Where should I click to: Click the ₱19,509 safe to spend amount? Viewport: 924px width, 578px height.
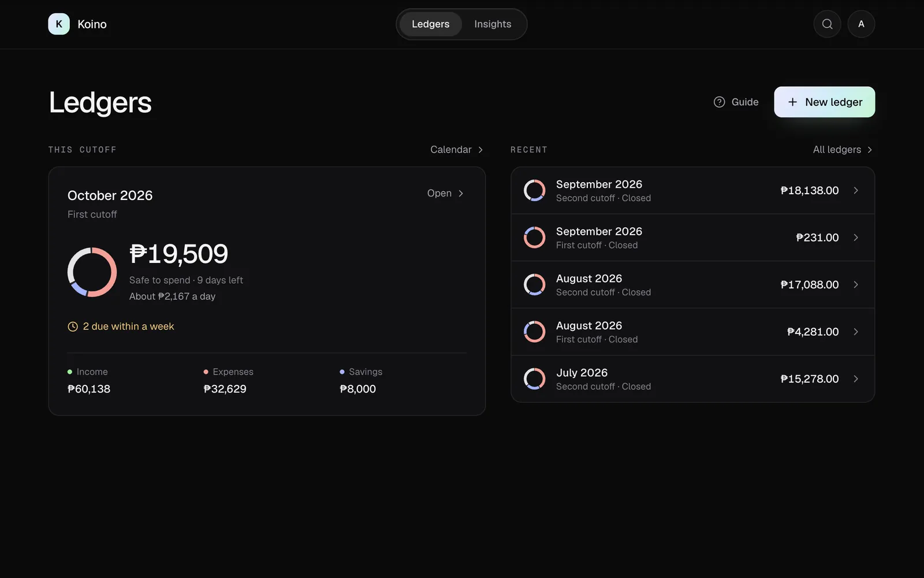[178, 254]
